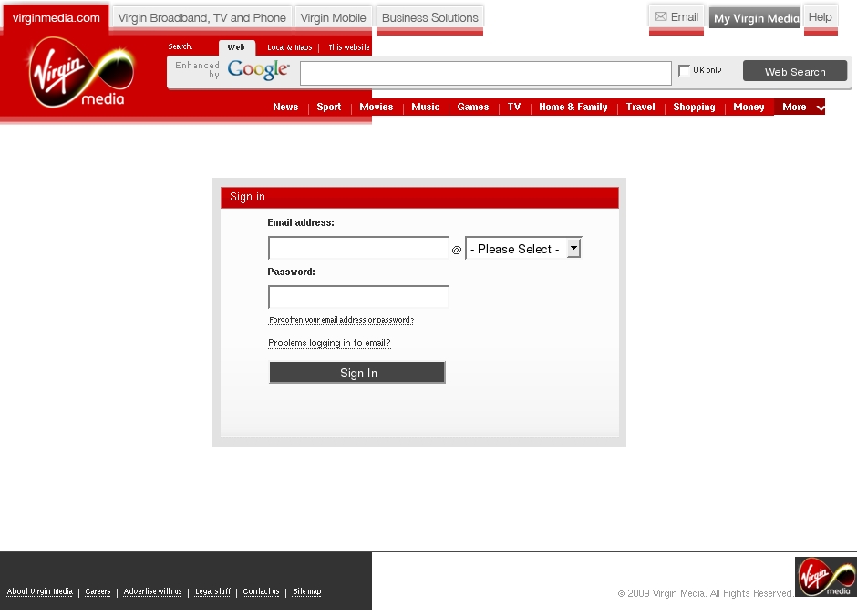The image size is (857, 616).
Task: Select the Local & Maps search tab
Action: pos(290,47)
